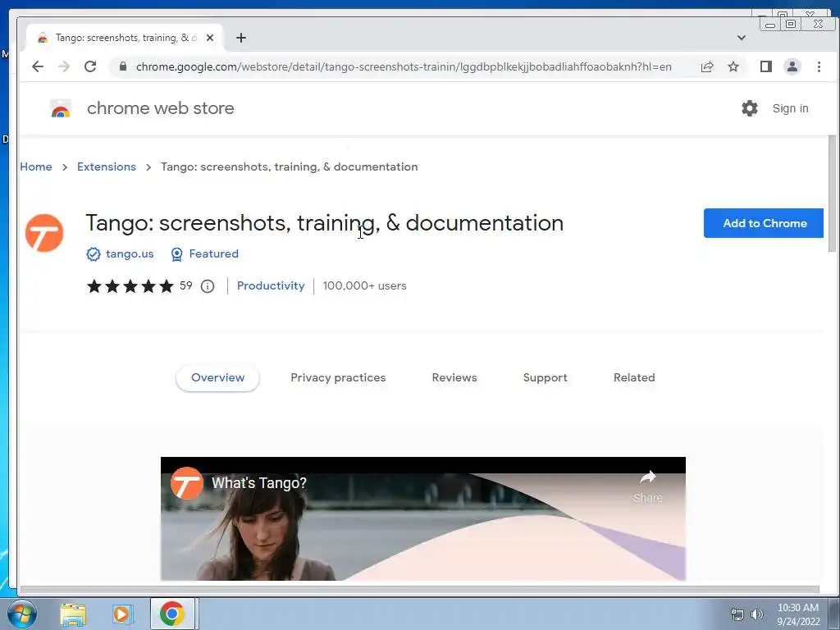Screen dimensions: 840x630
Task: Open a new browser tab
Action: (x=241, y=38)
